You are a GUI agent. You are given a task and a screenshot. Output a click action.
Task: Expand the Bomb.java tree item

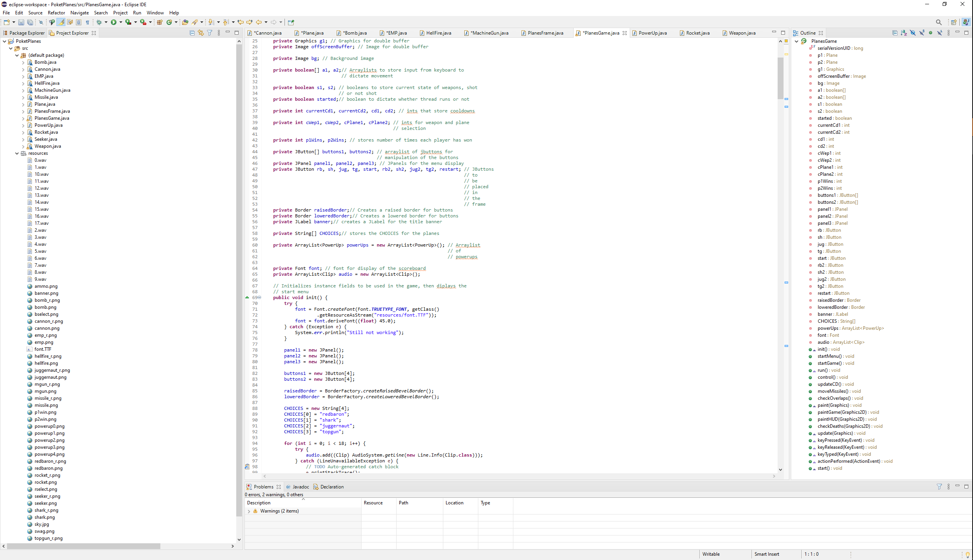click(23, 62)
